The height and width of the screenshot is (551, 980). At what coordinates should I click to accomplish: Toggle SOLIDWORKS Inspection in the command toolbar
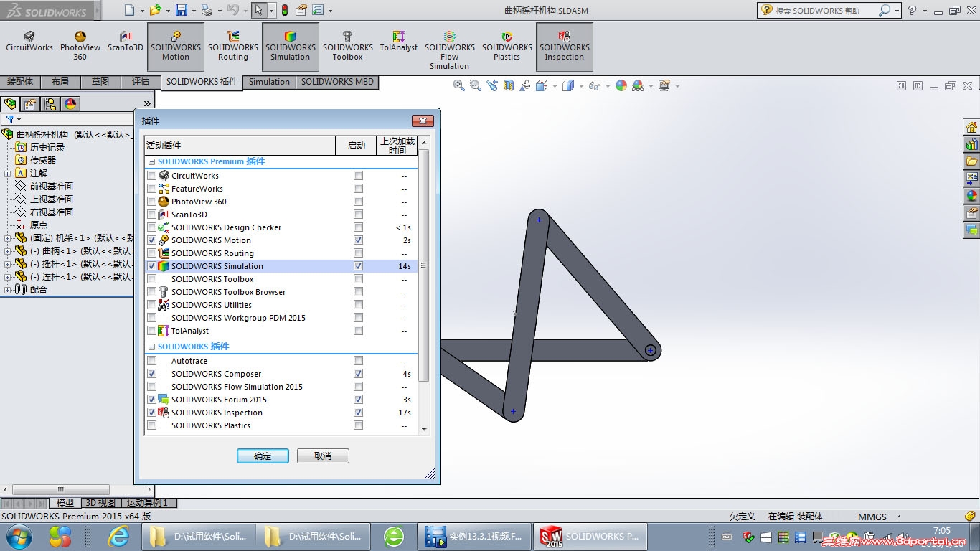coord(565,47)
